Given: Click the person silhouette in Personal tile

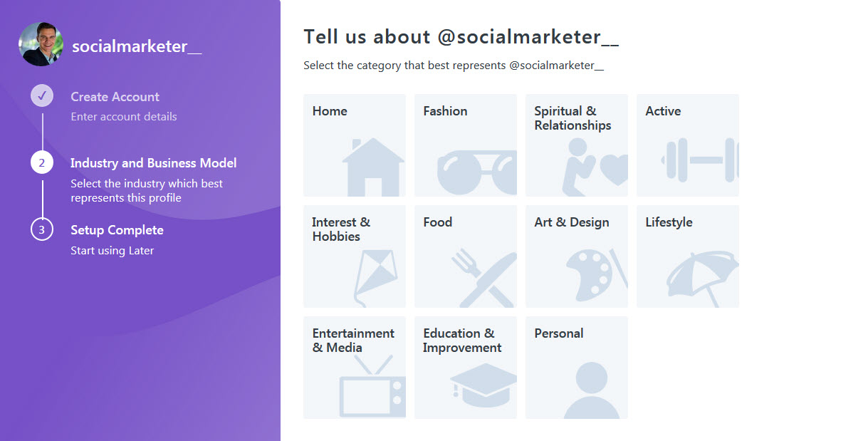Looking at the screenshot, I should click(592, 390).
